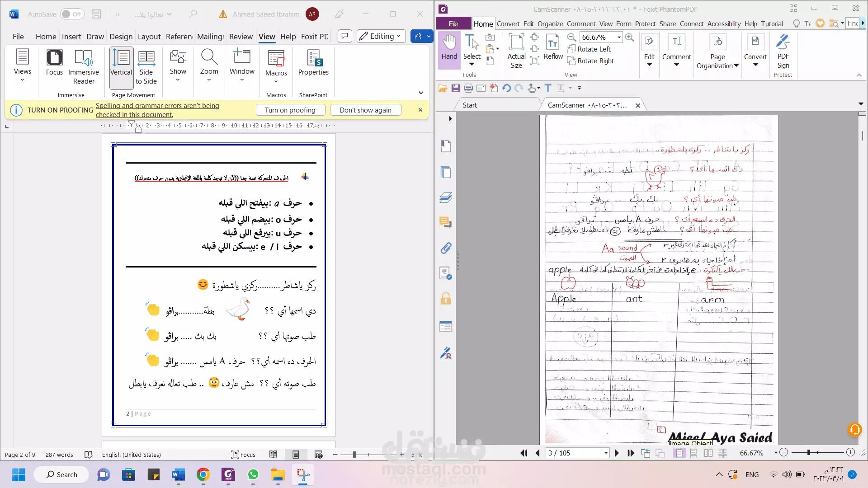Enable continuous facing view in Foxit status bar
This screenshot has height=488, width=868.
[x=722, y=453]
